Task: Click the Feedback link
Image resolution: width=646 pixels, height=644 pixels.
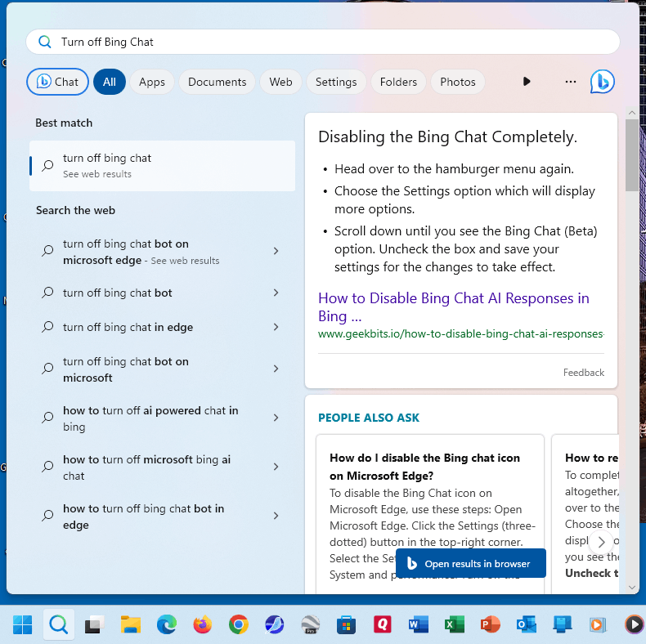Action: click(583, 372)
